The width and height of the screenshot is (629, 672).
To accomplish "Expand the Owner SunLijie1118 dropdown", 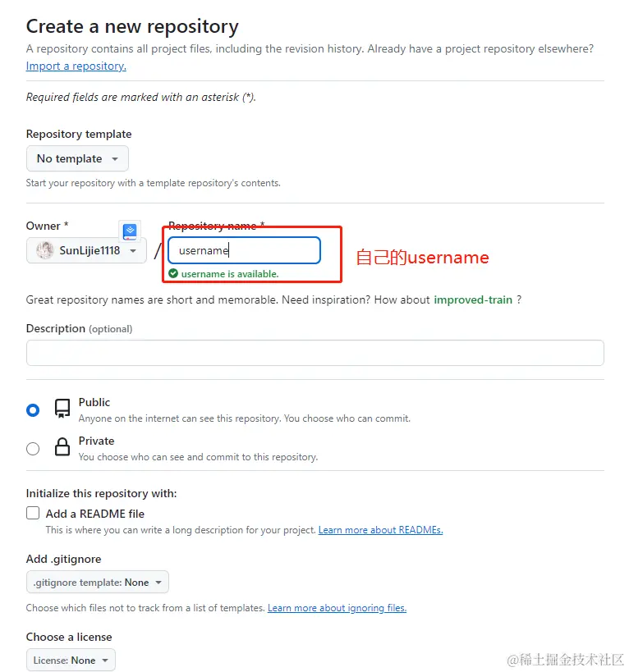I will tap(86, 250).
